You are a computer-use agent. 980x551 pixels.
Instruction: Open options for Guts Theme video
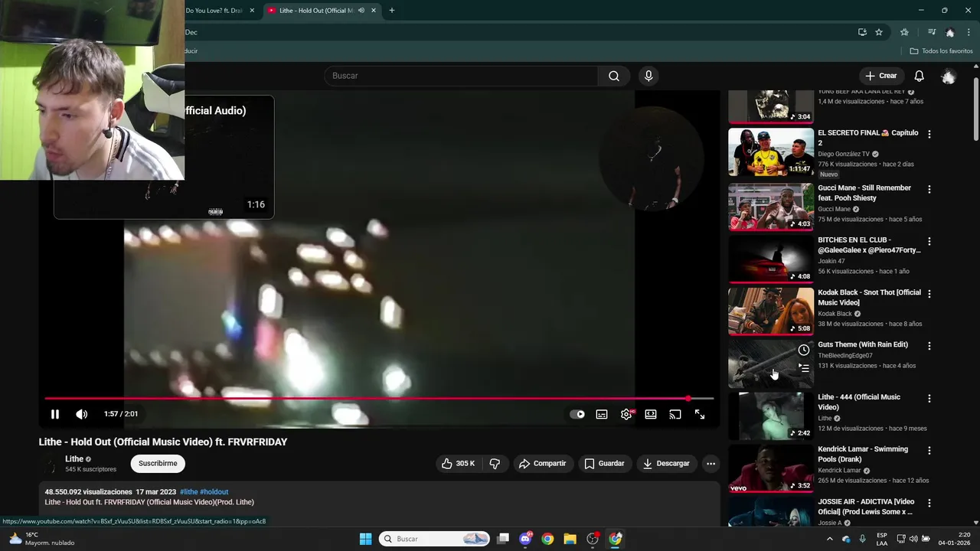click(929, 346)
